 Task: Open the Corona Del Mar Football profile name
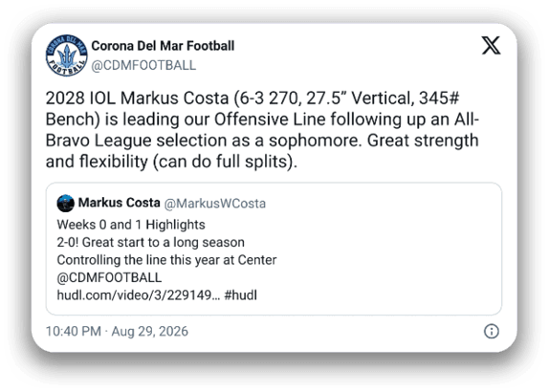163,46
